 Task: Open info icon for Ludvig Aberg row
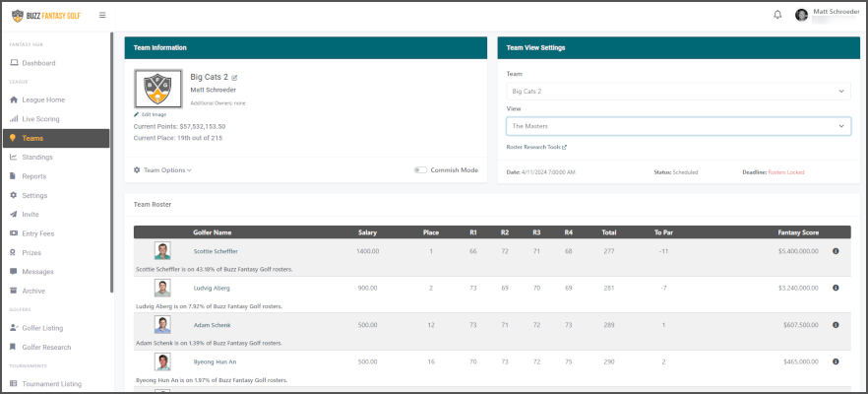836,288
